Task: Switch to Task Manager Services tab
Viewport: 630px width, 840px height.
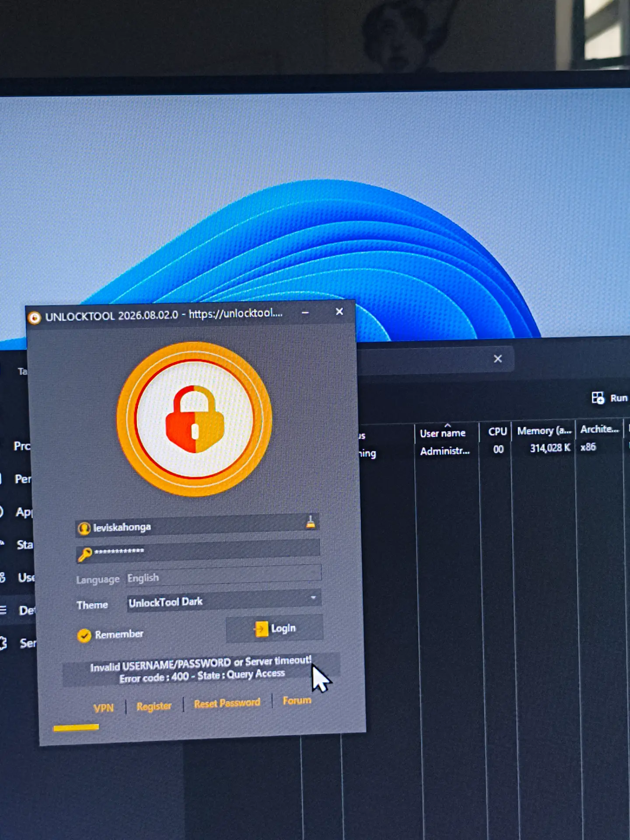Action: click(28, 643)
